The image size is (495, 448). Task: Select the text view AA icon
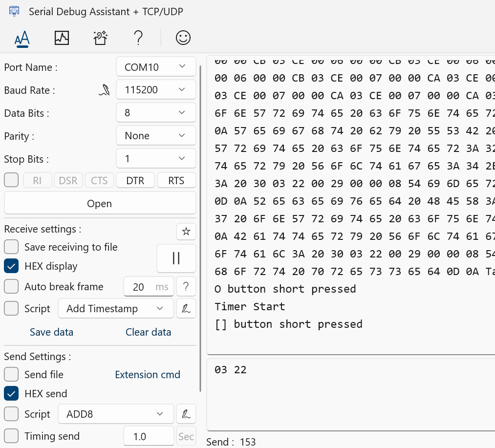[22, 39]
